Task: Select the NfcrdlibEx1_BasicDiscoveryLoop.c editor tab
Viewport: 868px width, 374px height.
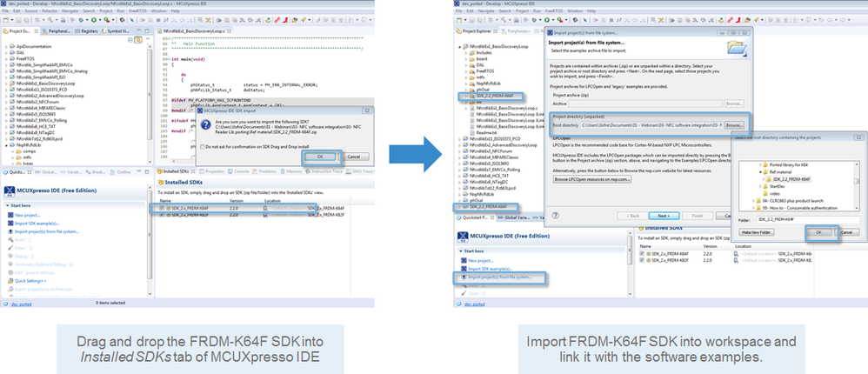Action: click(195, 31)
